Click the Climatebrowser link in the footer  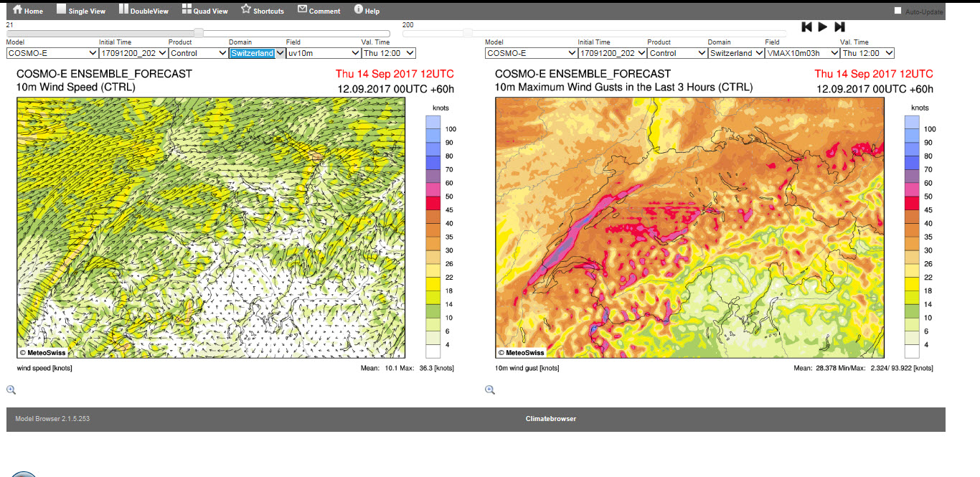[550, 419]
